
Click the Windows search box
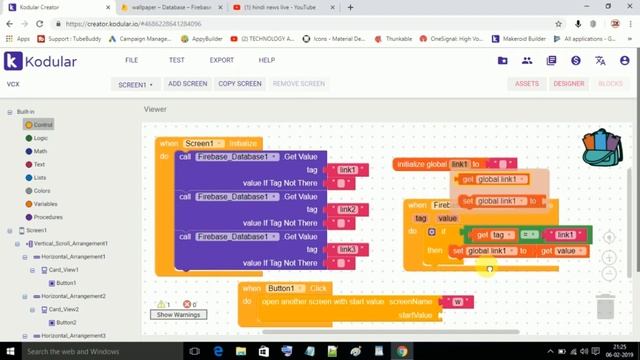[x=102, y=351]
